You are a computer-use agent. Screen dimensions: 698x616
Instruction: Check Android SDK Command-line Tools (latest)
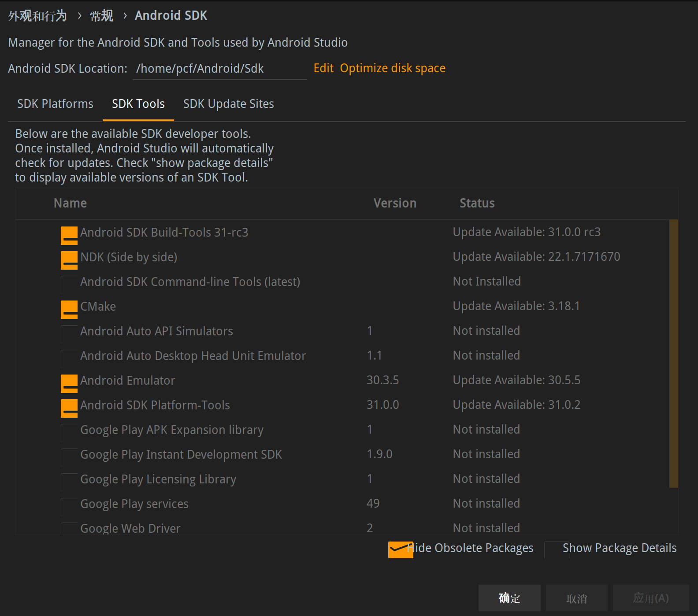click(69, 285)
